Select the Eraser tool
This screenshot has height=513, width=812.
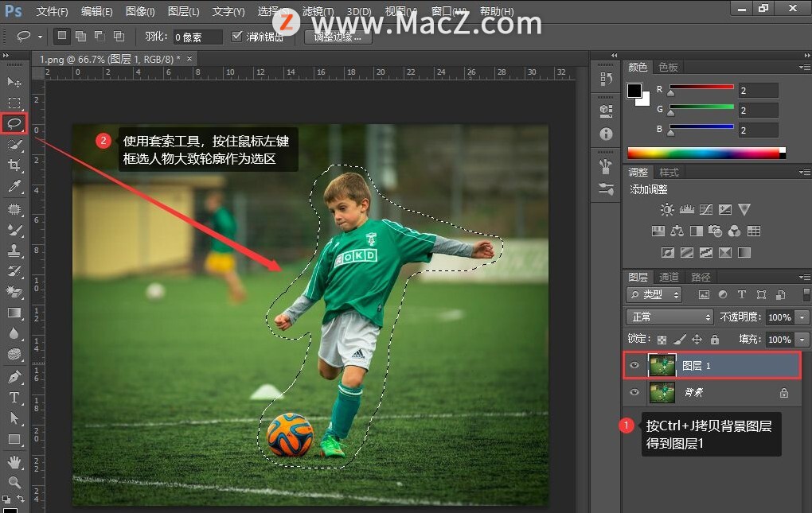click(x=14, y=292)
